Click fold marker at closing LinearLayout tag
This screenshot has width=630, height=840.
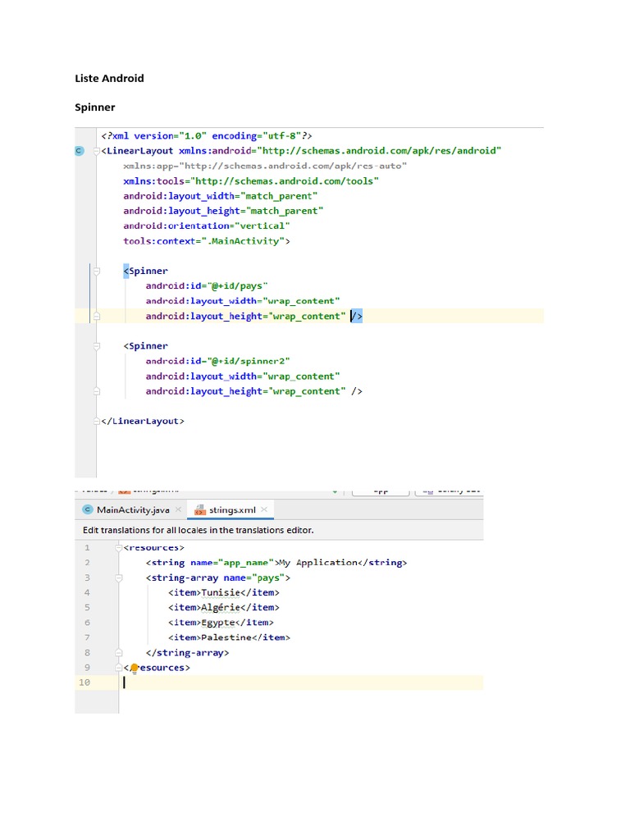(x=96, y=421)
